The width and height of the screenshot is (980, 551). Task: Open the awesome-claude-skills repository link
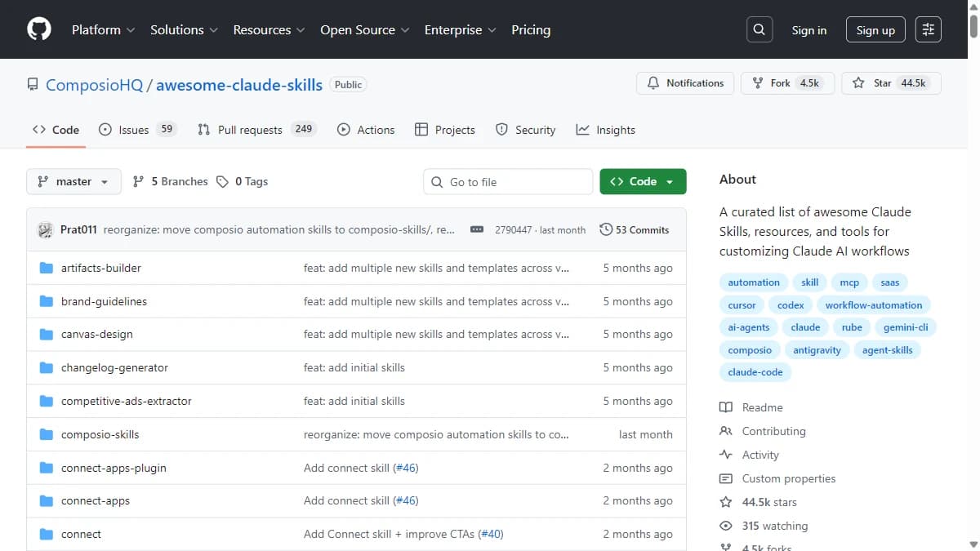(239, 85)
